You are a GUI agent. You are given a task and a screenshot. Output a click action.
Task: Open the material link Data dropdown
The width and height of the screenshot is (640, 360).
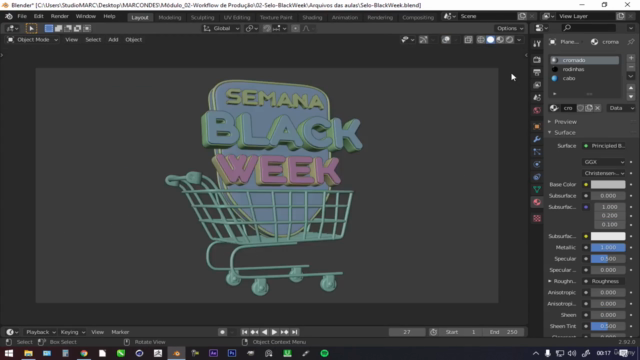620,108
